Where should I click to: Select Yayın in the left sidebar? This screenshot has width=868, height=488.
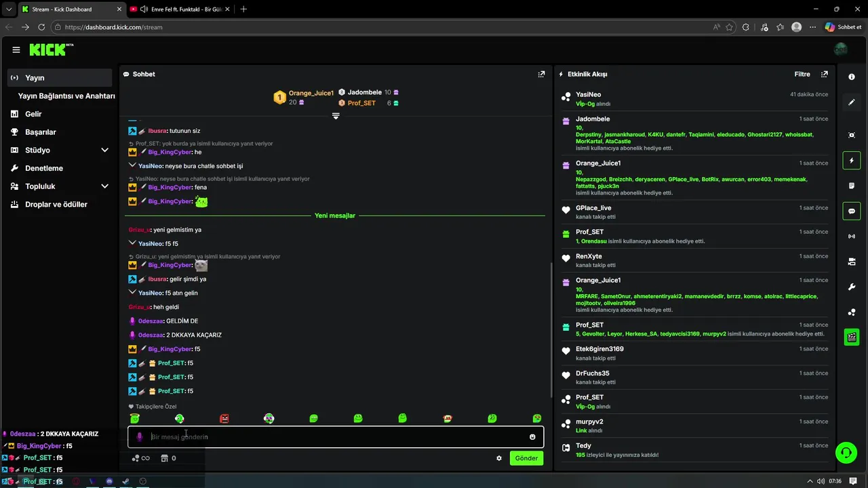point(60,78)
